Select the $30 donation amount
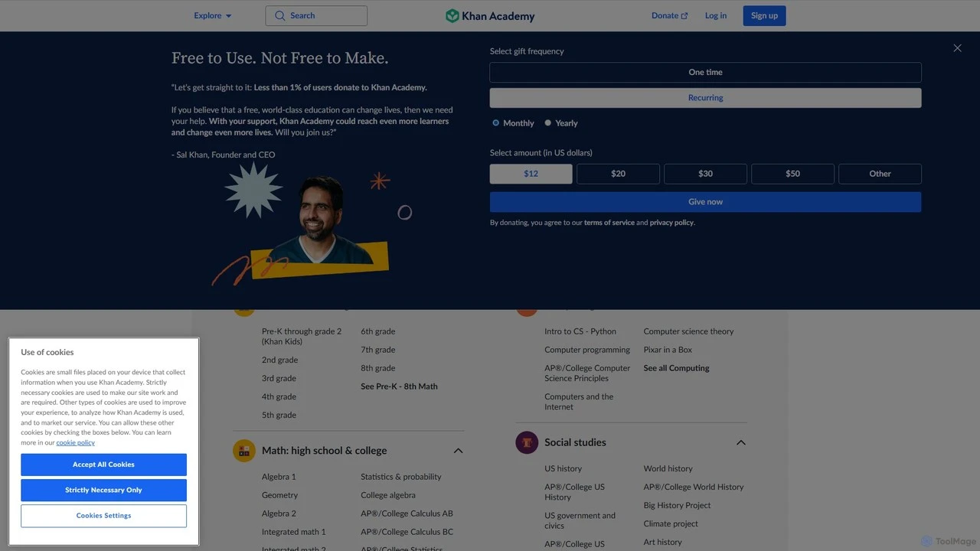This screenshot has width=980, height=551. pyautogui.click(x=705, y=174)
